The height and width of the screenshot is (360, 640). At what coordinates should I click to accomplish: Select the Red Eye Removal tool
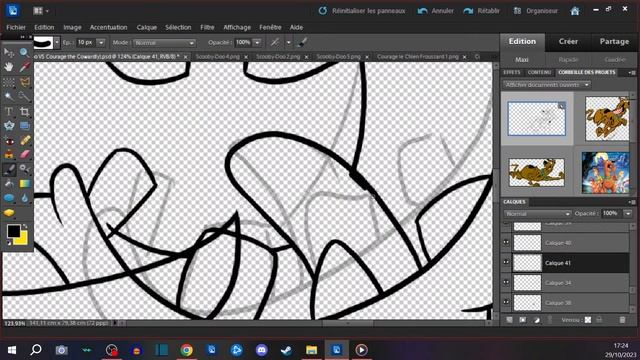tap(9, 141)
